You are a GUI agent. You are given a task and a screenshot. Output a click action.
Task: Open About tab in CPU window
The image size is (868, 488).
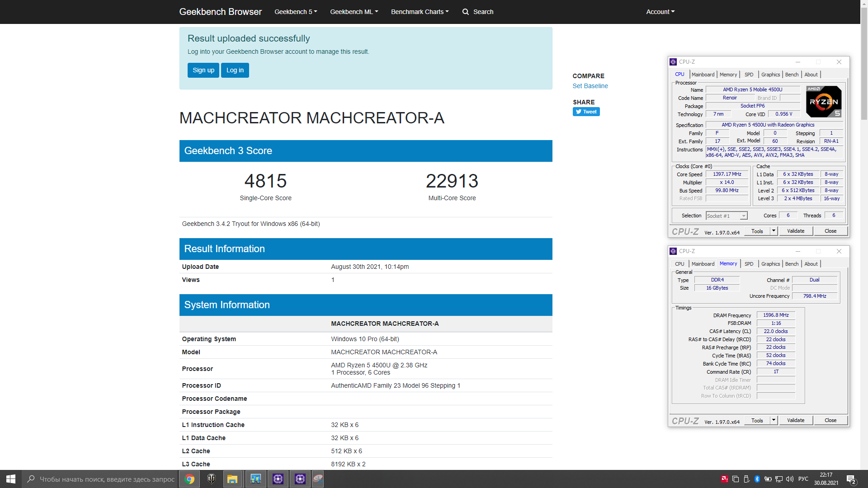(811, 75)
